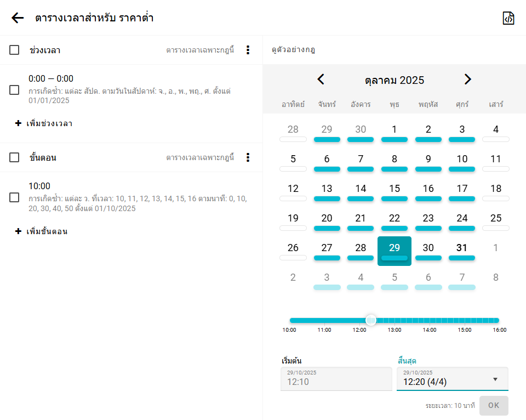Go to previous month in calendar
Screen dimensions: 526x420
[321, 80]
